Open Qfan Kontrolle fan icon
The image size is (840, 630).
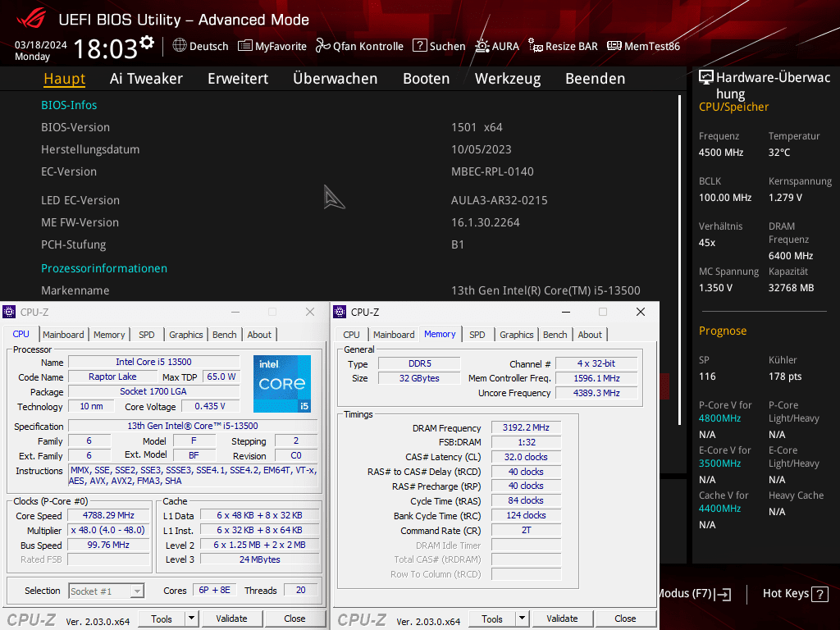[x=322, y=46]
